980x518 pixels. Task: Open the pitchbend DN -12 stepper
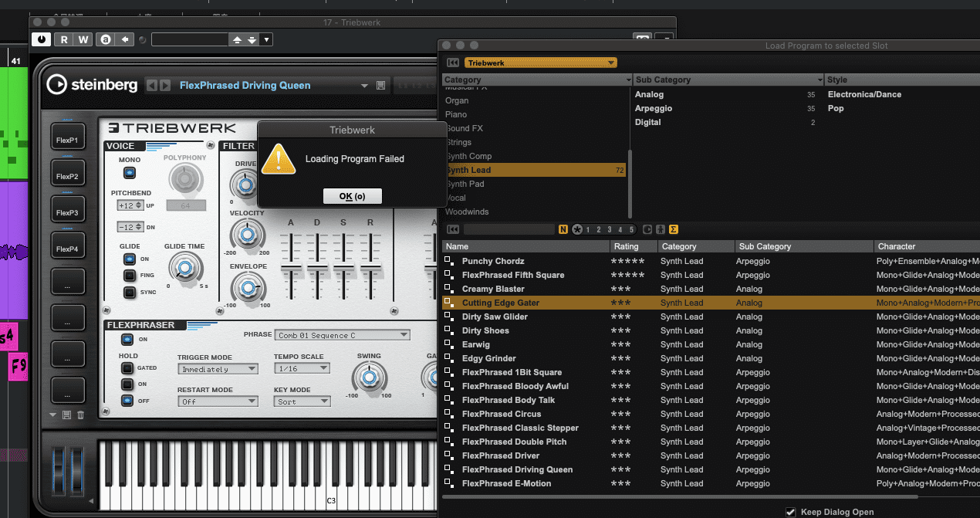(x=130, y=227)
